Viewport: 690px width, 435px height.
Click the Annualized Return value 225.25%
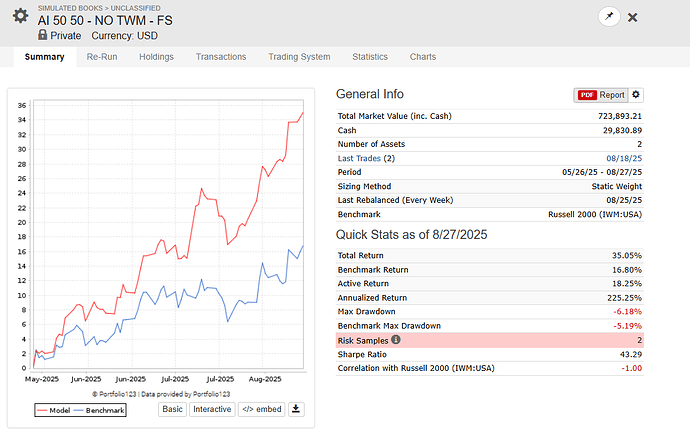pyautogui.click(x=624, y=298)
